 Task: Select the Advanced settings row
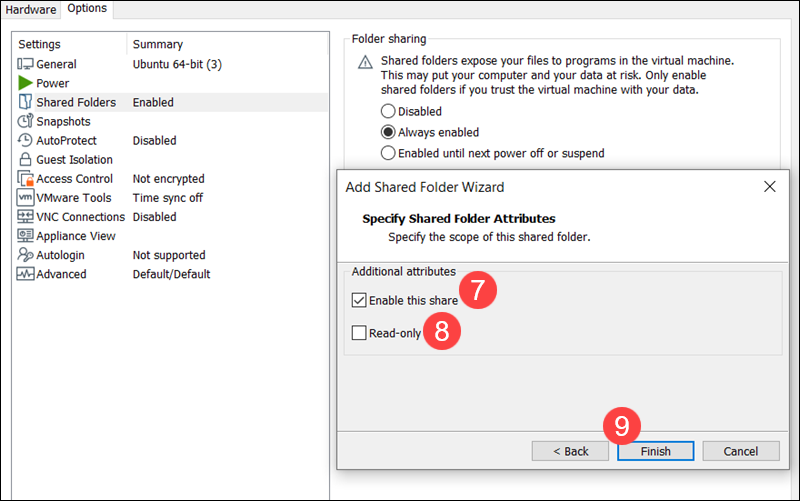(61, 274)
